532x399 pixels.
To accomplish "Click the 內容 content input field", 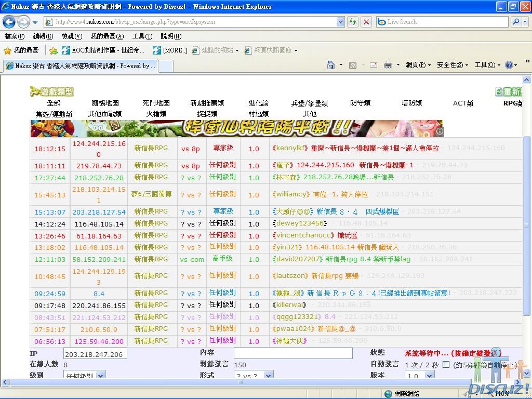I will 293,354.
